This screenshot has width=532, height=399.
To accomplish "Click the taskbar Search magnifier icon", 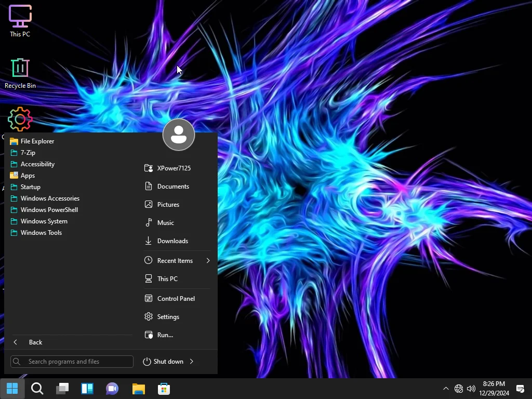I will coord(37,389).
